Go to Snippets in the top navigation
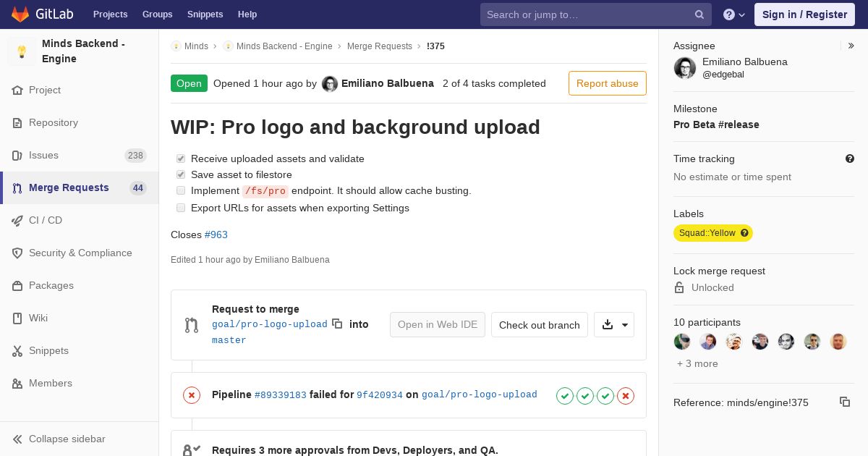The width and height of the screenshot is (868, 456). pos(205,14)
